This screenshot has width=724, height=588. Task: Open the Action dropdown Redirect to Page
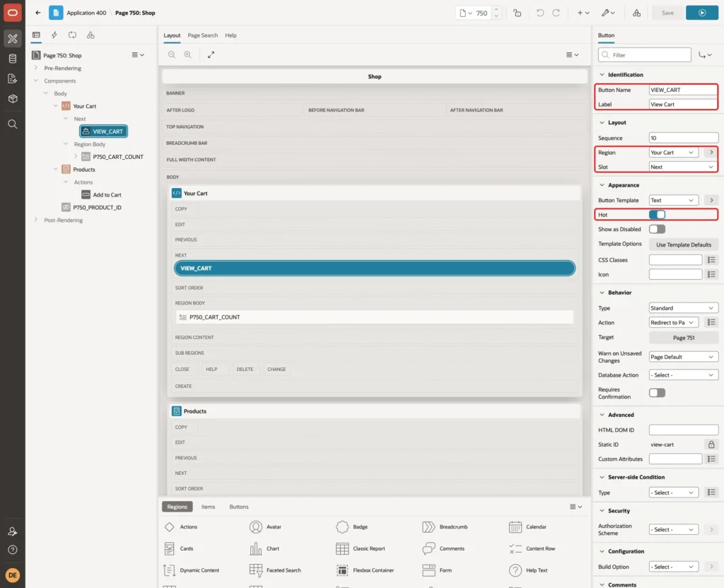click(673, 322)
